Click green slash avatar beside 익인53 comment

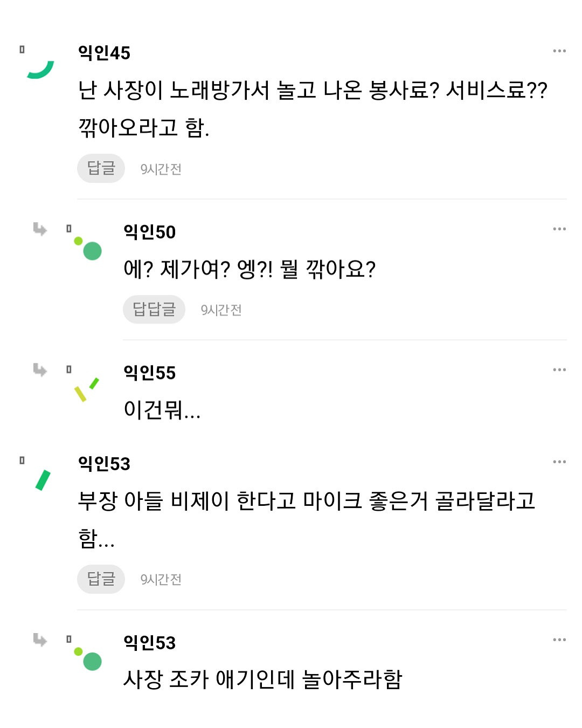43,480
